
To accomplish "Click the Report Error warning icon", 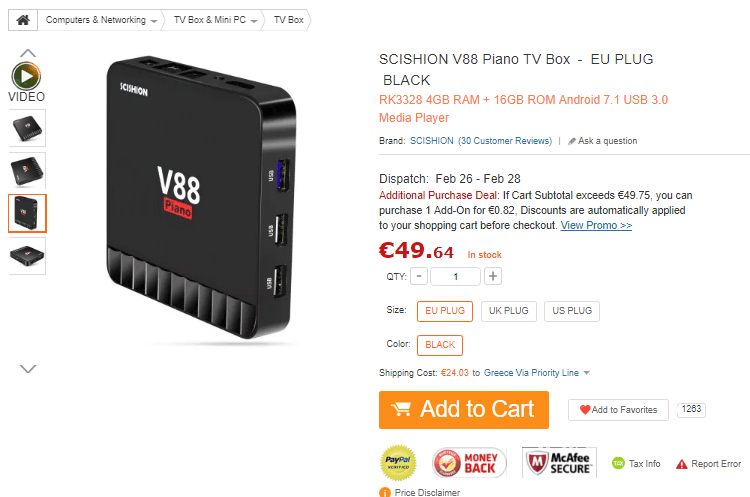I will (682, 464).
